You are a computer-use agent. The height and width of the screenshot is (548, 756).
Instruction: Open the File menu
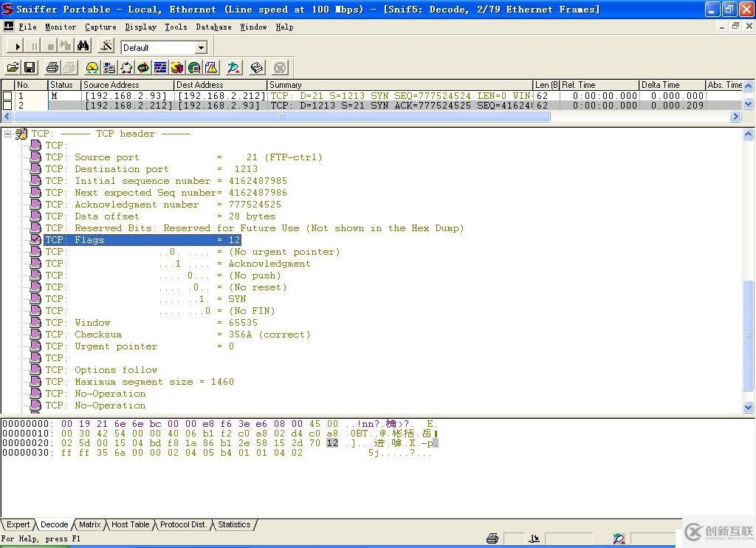click(x=27, y=27)
